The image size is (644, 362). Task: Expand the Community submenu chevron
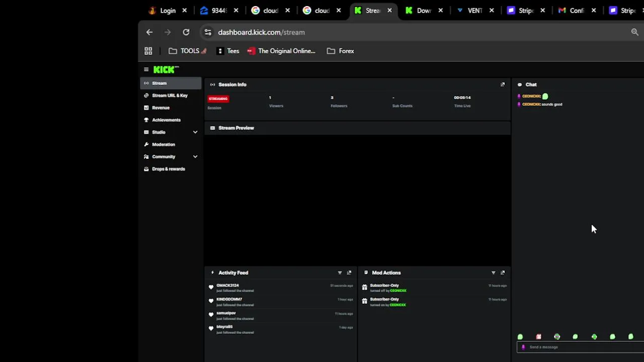pyautogui.click(x=195, y=157)
